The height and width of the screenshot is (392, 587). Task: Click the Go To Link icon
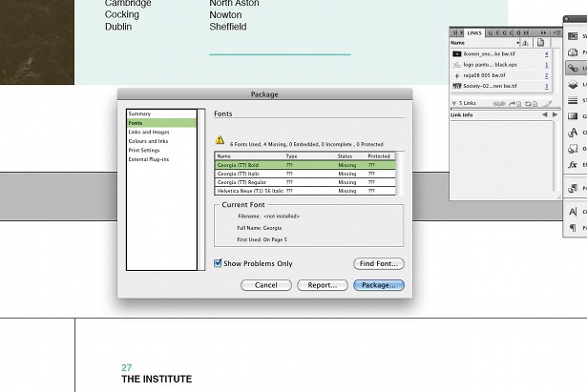[x=515, y=104]
